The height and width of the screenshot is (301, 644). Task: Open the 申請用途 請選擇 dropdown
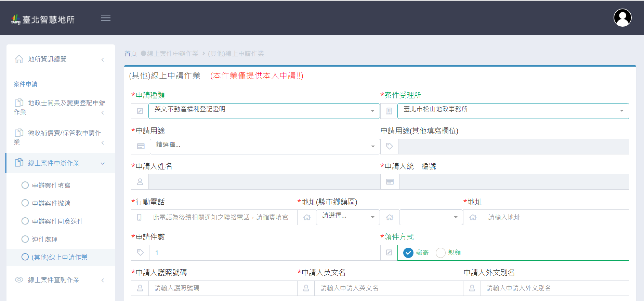point(265,147)
